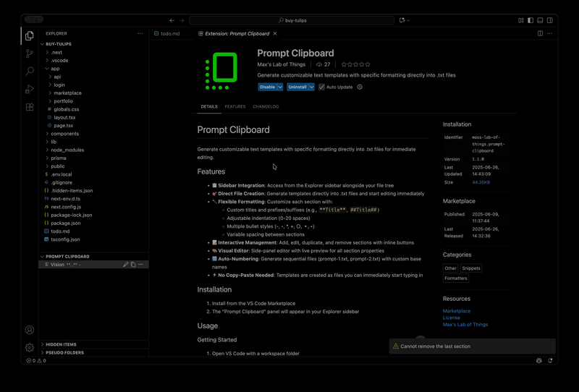The height and width of the screenshot is (392, 579).
Task: Click the Snippets category tag
Action: [471, 268]
